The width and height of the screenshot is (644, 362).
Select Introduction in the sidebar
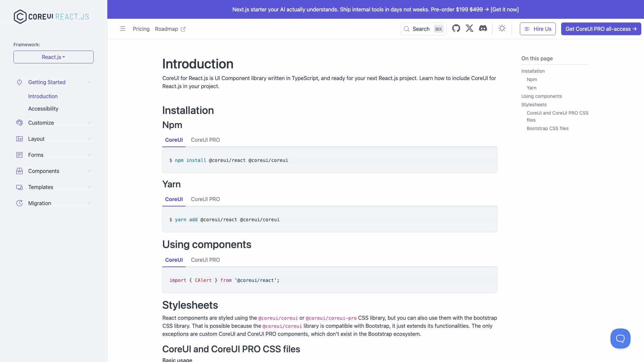click(43, 96)
